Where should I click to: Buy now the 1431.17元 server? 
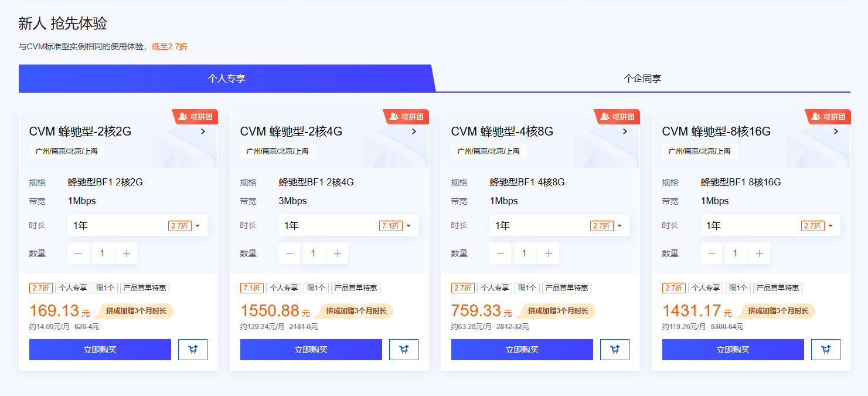pos(733,350)
